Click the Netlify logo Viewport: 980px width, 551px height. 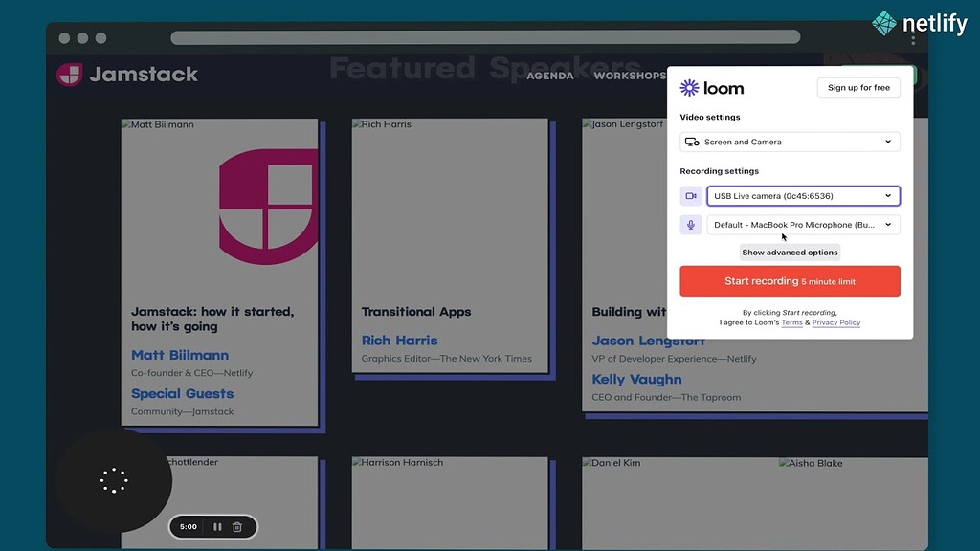coord(920,24)
